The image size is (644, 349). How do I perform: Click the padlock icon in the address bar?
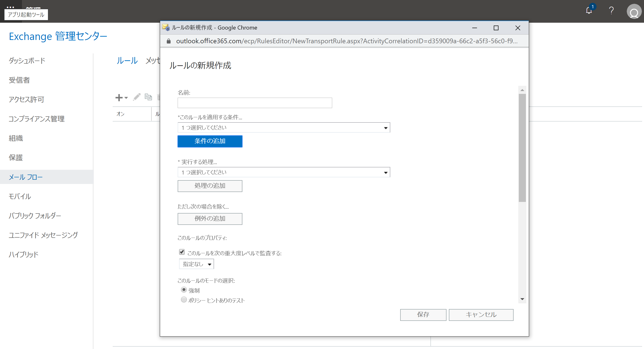click(169, 41)
